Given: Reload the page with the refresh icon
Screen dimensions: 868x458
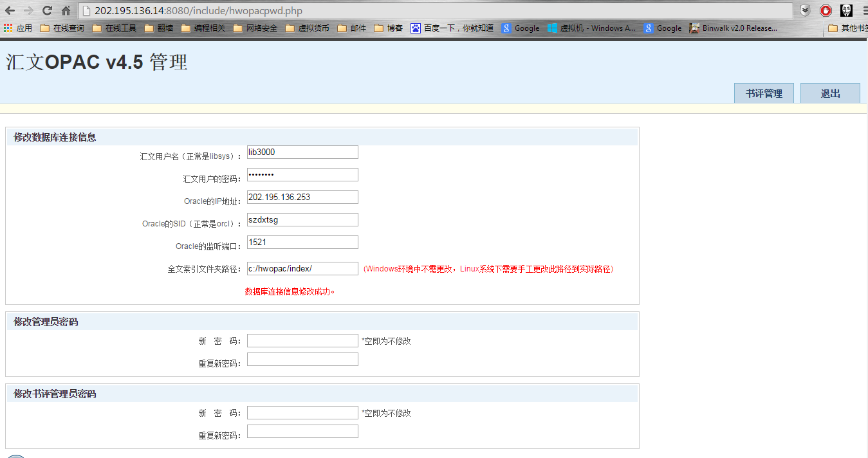Looking at the screenshot, I should [47, 10].
